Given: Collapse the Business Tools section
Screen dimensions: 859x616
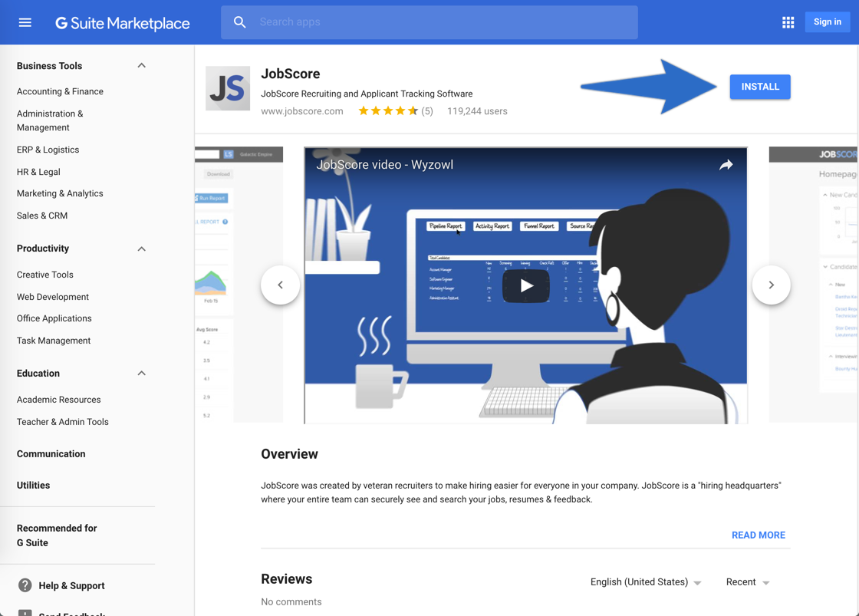Looking at the screenshot, I should 141,66.
